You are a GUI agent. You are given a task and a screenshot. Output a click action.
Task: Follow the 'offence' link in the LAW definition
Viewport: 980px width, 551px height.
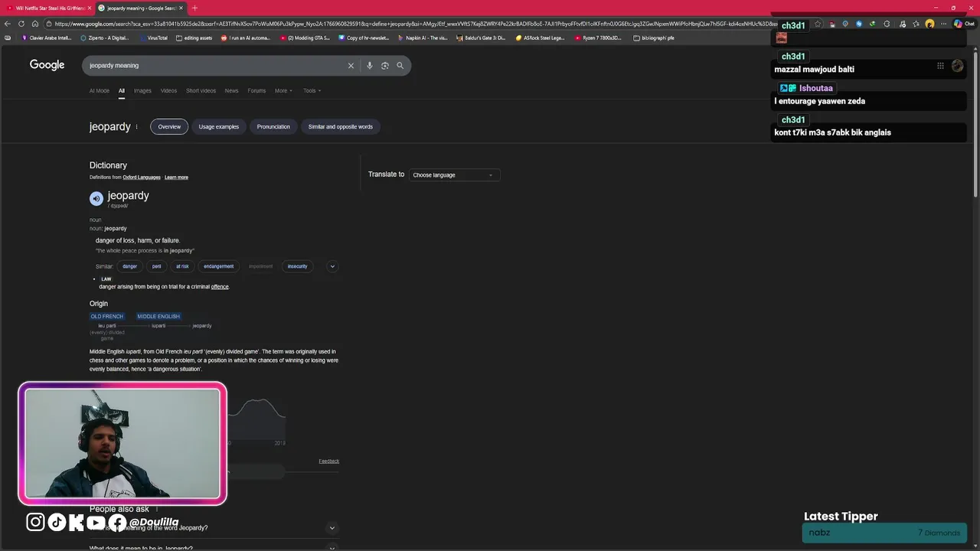point(220,287)
